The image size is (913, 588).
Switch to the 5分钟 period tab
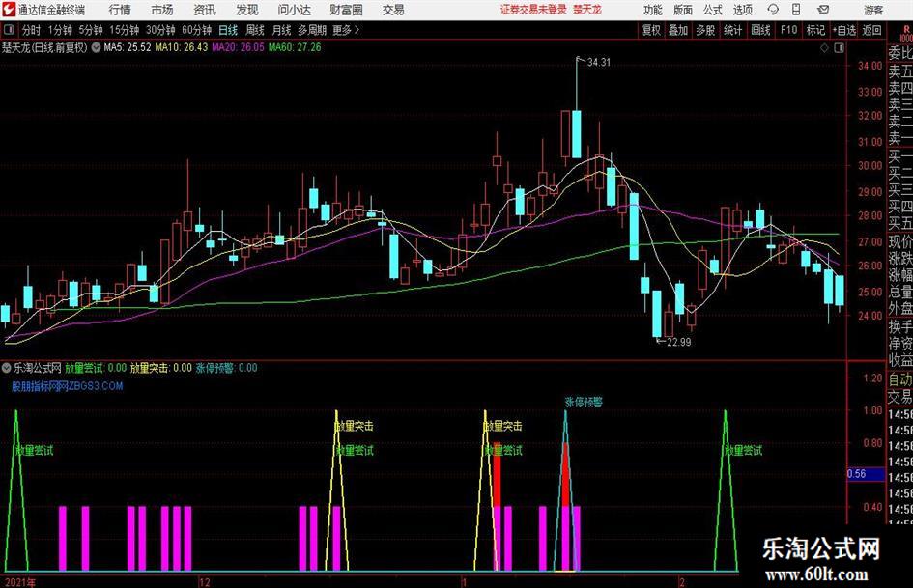point(91,30)
